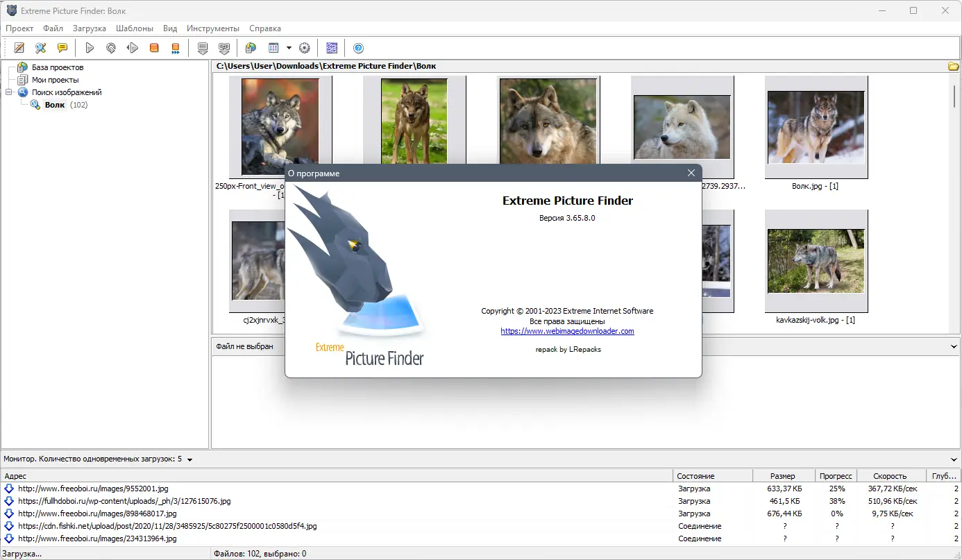The image size is (962, 560).
Task: Click the cj2xjnrvxk thumbnail image
Action: click(x=258, y=262)
